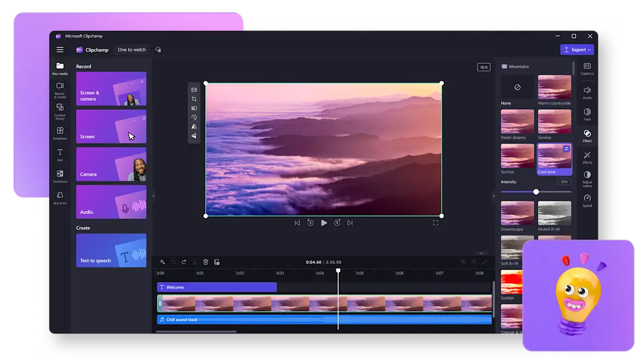643x364 pixels.
Task: Collapse the left media panel arrow
Action: tap(153, 196)
